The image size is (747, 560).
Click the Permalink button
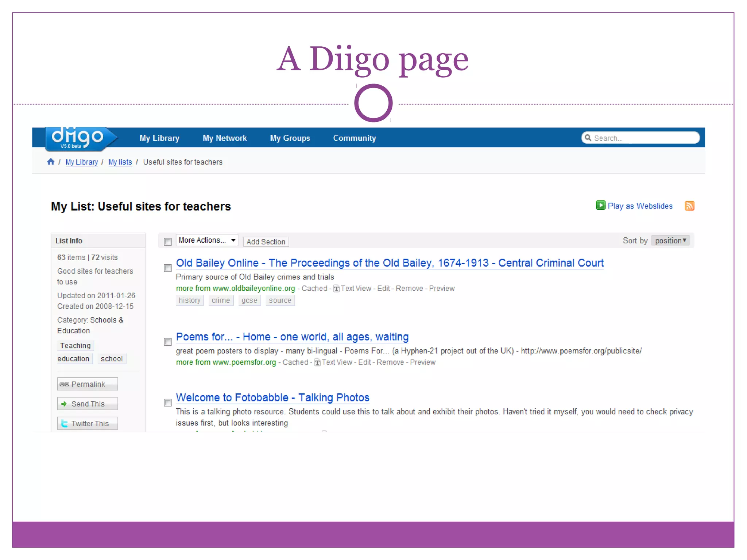point(88,384)
